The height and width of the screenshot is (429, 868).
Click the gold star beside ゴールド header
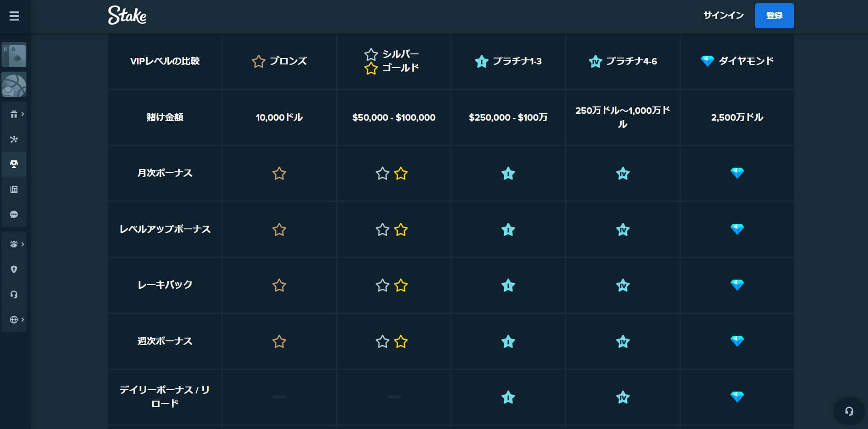pos(371,69)
